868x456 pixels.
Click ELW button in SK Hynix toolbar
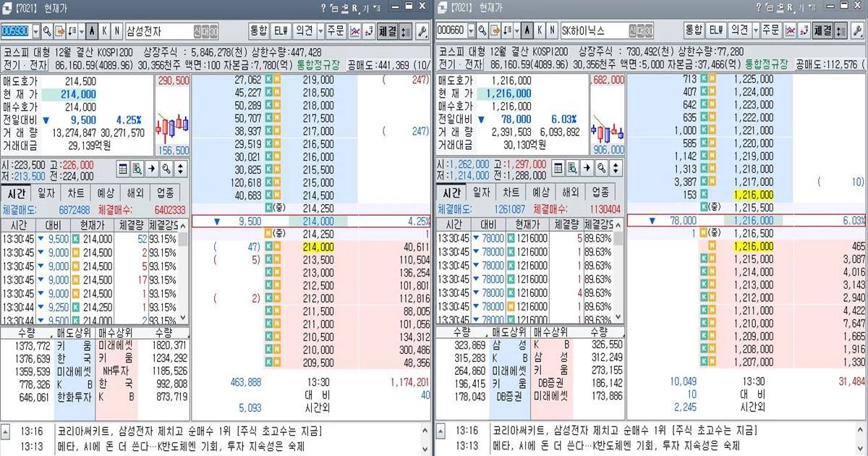(716, 31)
